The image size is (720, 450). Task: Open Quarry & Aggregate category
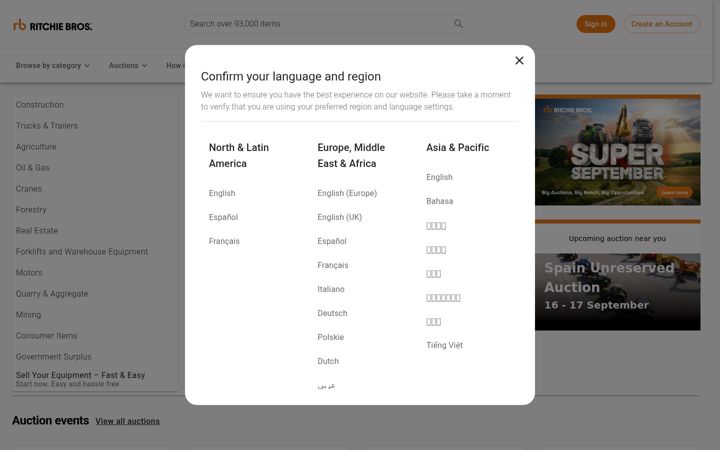click(51, 294)
